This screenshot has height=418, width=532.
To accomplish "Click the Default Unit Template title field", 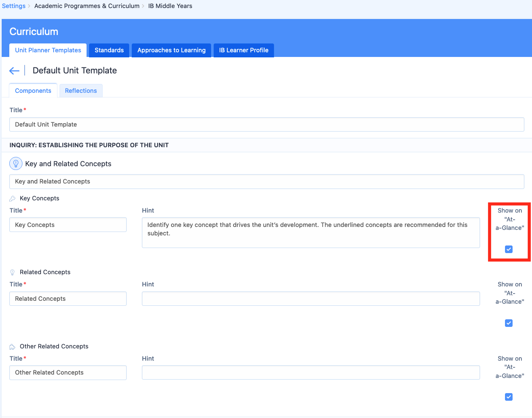I will click(x=266, y=124).
